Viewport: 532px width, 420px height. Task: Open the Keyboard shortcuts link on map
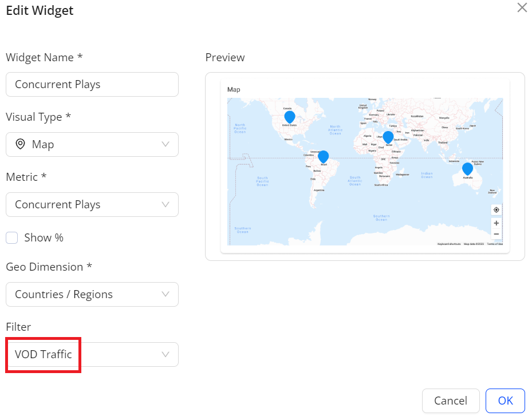[448, 244]
